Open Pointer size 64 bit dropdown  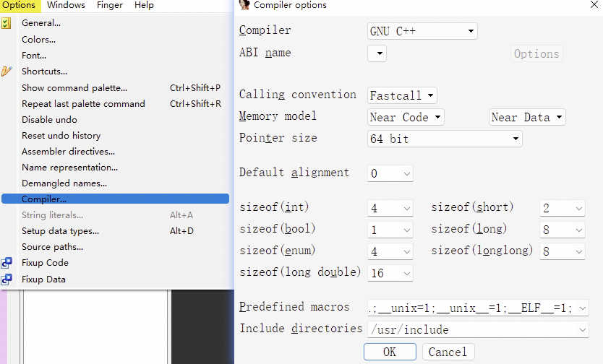click(x=445, y=139)
